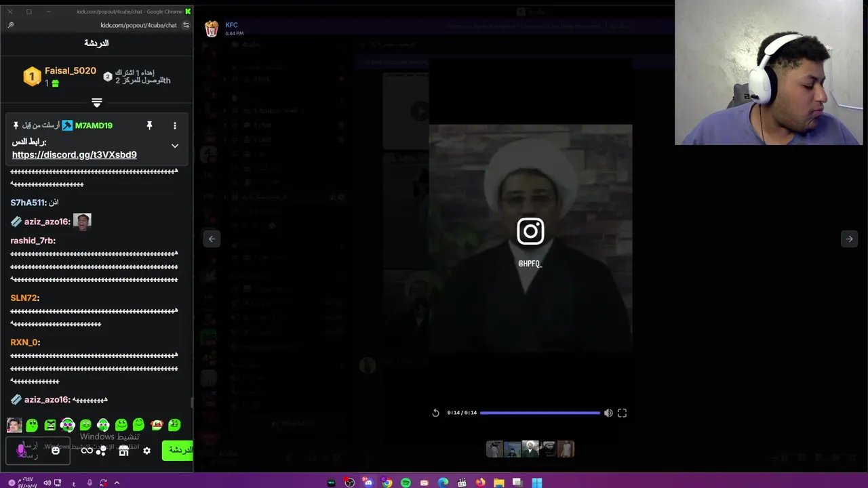Open File Explorer from taskbar

tap(499, 483)
